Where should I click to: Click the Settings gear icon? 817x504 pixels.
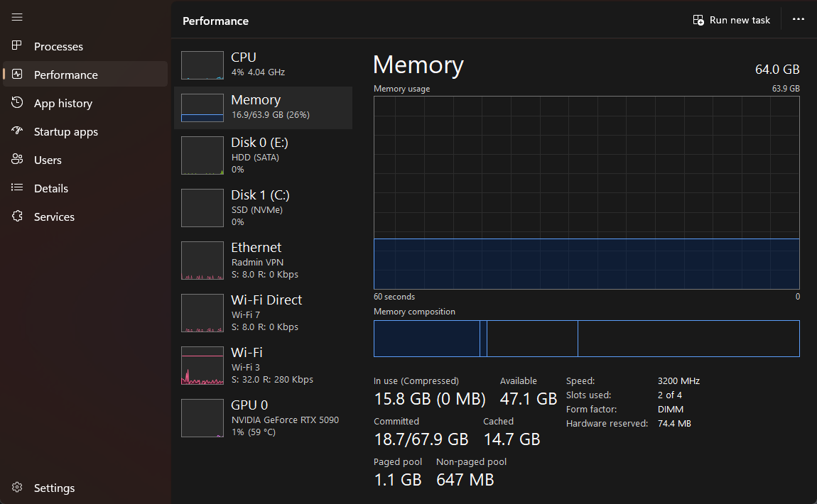click(17, 488)
